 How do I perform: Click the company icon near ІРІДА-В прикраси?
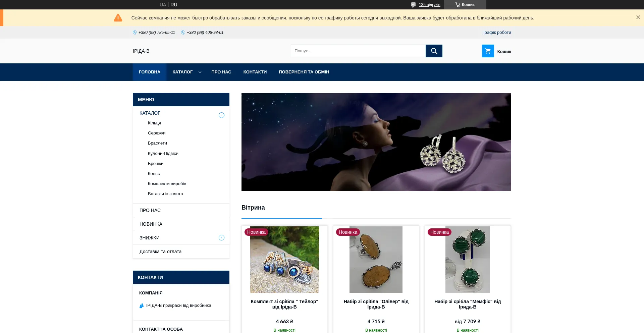(142, 306)
